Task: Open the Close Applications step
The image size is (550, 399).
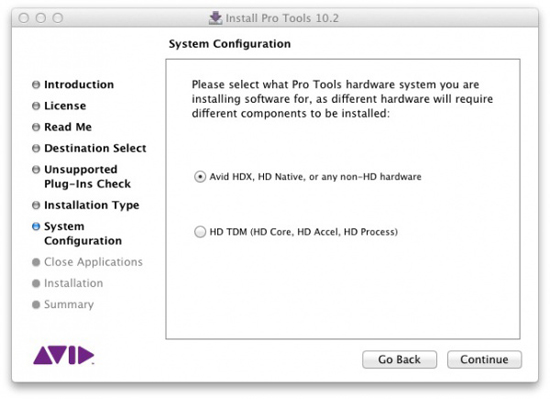Action: tap(93, 262)
